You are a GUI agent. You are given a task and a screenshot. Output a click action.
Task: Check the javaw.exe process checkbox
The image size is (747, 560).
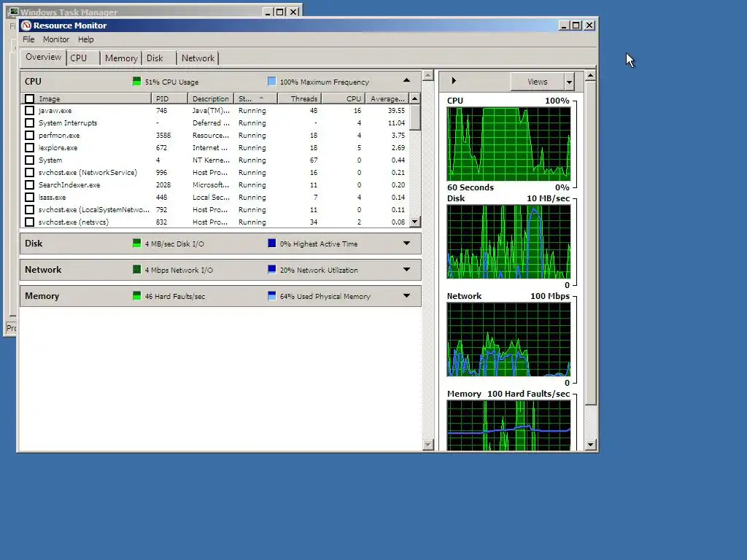tap(29, 111)
